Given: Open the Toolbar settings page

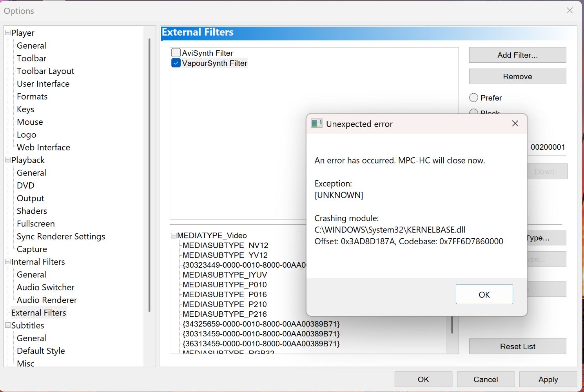Looking at the screenshot, I should tap(31, 58).
